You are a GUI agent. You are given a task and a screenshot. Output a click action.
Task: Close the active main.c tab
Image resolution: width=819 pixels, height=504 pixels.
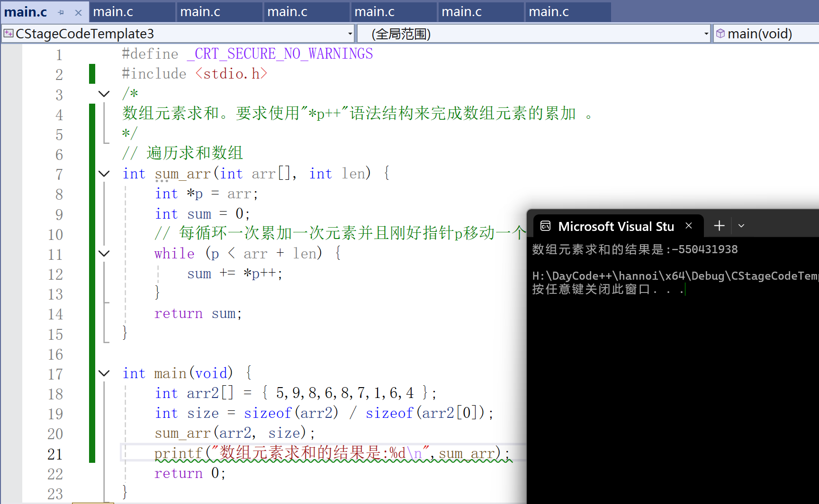tap(79, 13)
